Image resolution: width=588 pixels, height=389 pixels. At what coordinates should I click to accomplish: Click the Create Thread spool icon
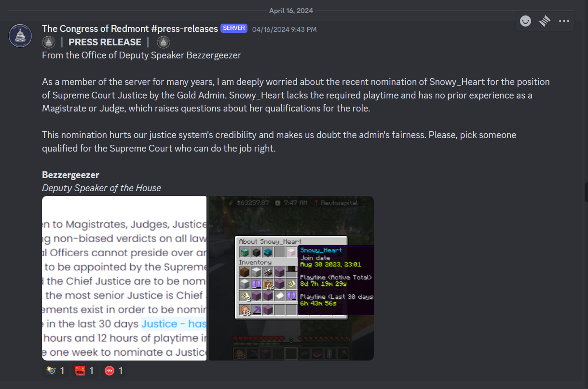coord(545,21)
